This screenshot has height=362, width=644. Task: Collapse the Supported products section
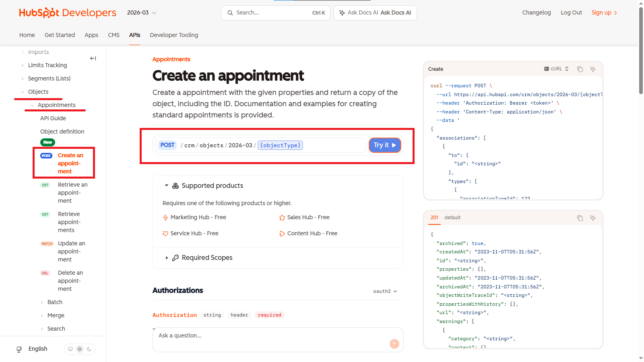pyautogui.click(x=167, y=186)
